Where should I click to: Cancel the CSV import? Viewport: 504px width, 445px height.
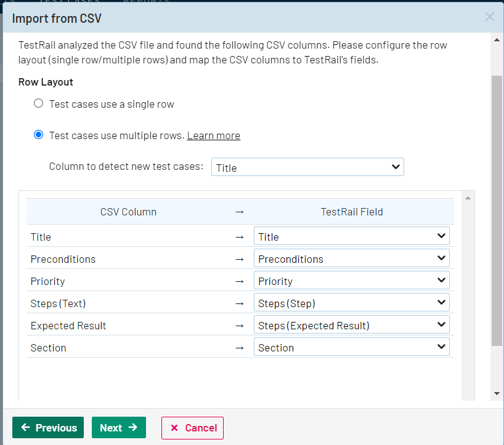coord(192,428)
